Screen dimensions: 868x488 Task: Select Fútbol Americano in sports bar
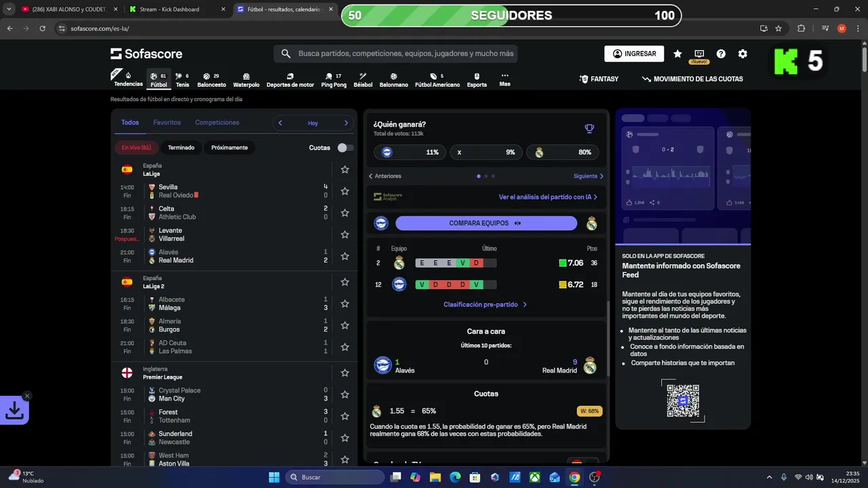(x=437, y=80)
